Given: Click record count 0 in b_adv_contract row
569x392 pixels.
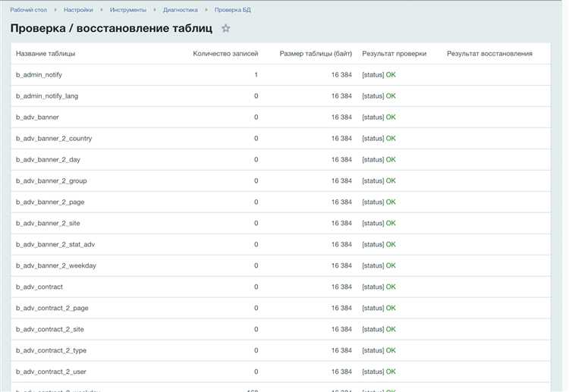Looking at the screenshot, I should [x=256, y=287].
